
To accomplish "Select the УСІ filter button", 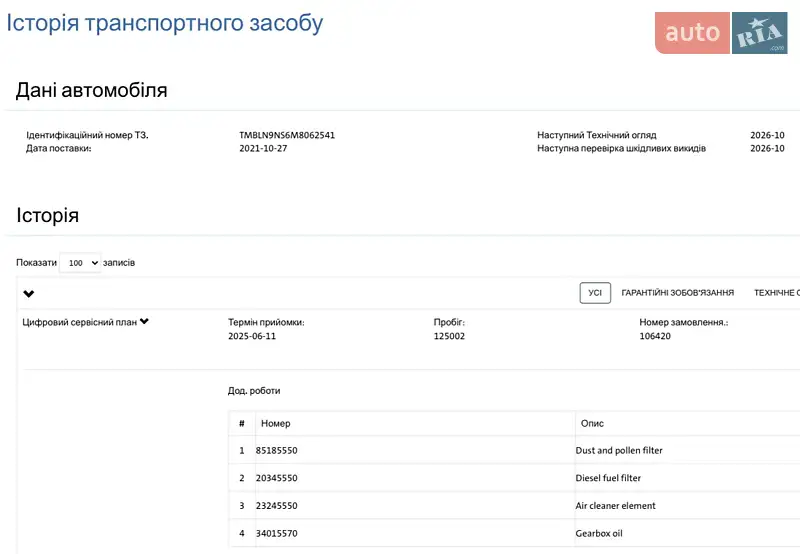I will coord(595,293).
